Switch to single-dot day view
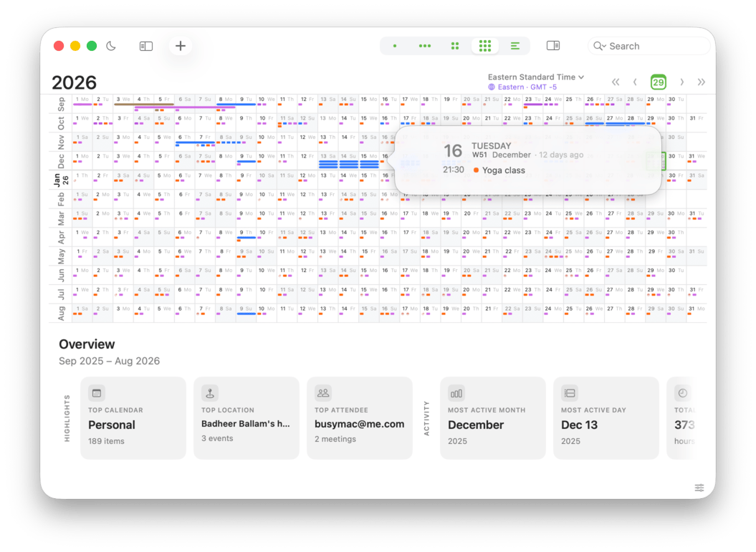This screenshot has width=756, height=552. click(x=395, y=46)
